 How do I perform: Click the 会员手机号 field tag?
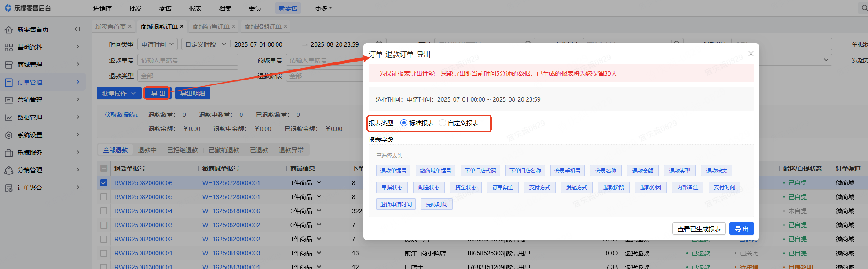pos(568,171)
